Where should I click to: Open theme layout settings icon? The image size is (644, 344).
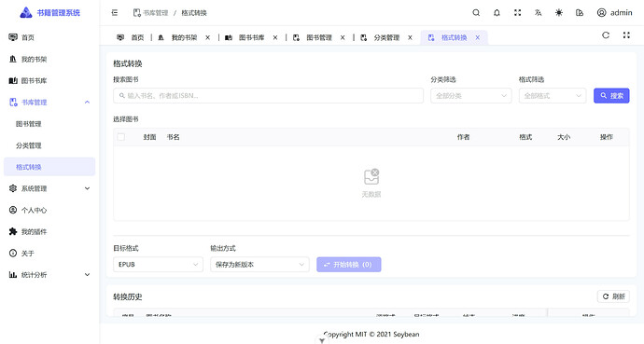(x=580, y=13)
